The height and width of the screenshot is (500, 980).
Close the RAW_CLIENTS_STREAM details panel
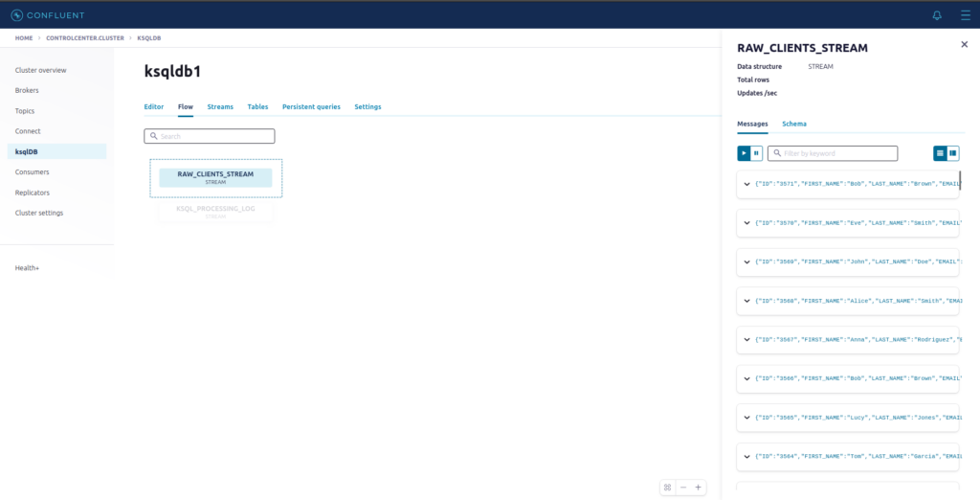(x=964, y=45)
